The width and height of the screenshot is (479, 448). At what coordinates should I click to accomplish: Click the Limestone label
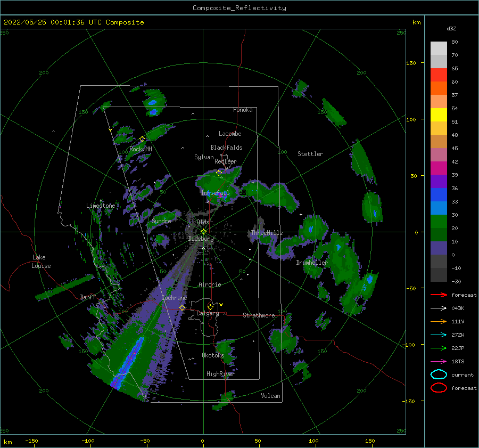[101, 206]
